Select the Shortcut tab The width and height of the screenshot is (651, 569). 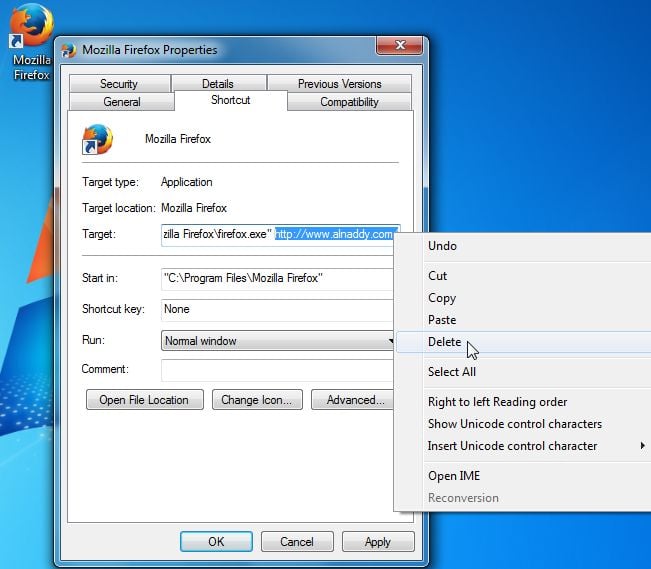coord(231,100)
